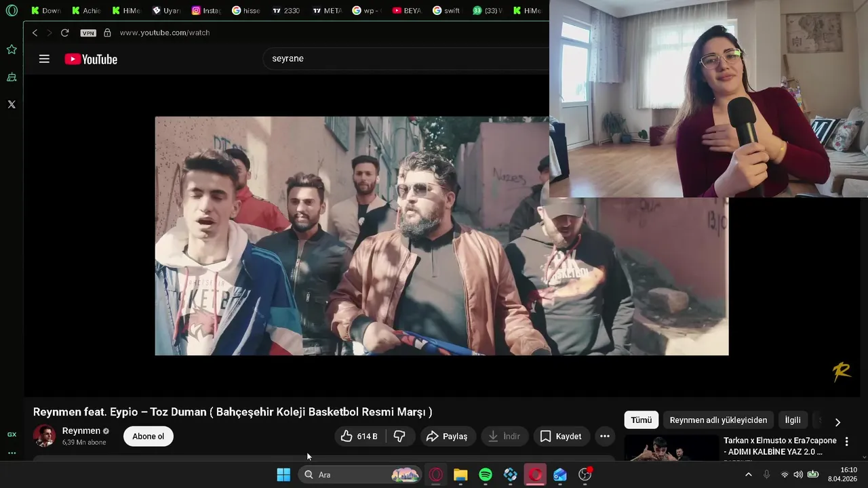Click the '6,39 Mn abone' subscriber count
The width and height of the screenshot is (868, 488).
click(x=84, y=443)
